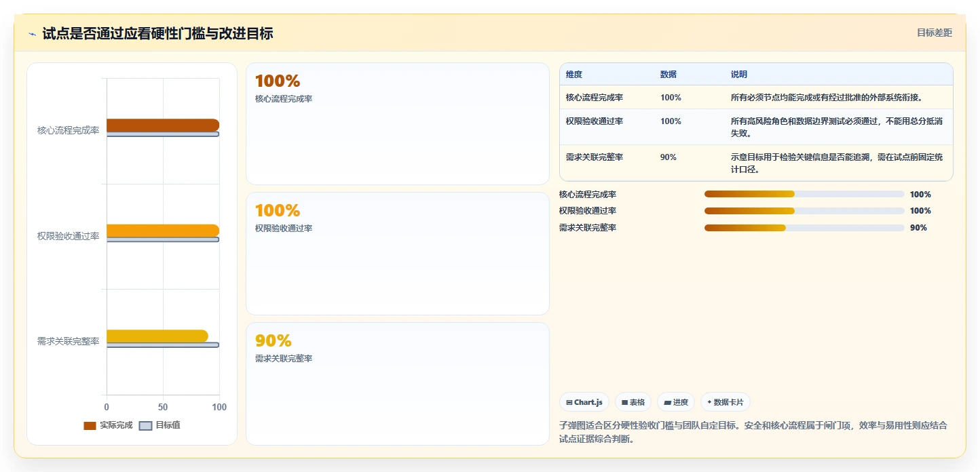Click the 需求关联完整率 cell in the table

tap(595, 157)
